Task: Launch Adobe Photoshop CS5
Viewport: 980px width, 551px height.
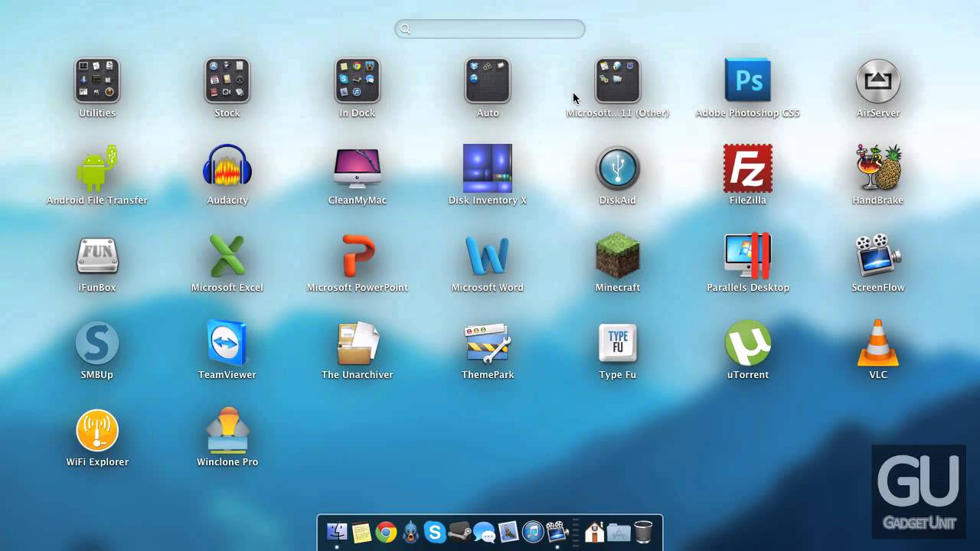Action: 748,80
